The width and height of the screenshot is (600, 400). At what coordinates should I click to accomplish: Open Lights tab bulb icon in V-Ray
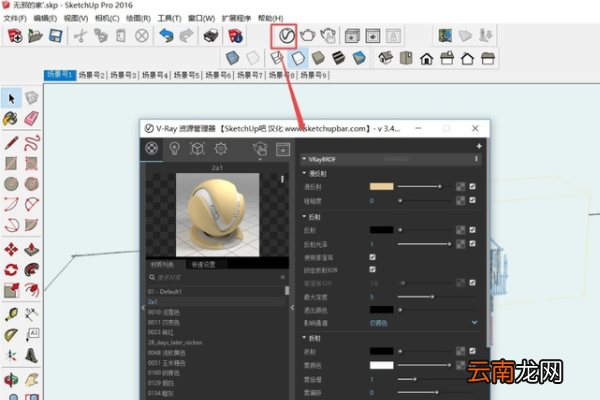(x=174, y=149)
